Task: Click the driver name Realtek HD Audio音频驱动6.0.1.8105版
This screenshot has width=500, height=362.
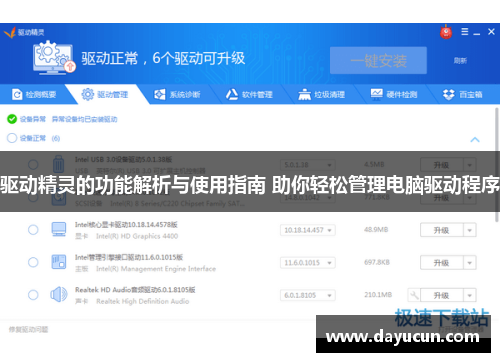Action: click(x=135, y=290)
